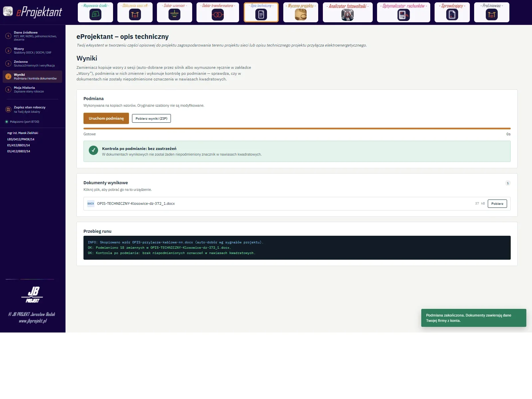
Task: Click the Gotowe status label
Action: pyautogui.click(x=89, y=134)
